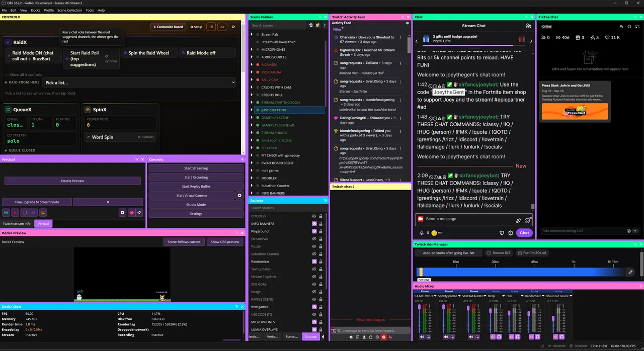Show the Puzzle source
Viewport: 644px width, 351px height.
314,246
